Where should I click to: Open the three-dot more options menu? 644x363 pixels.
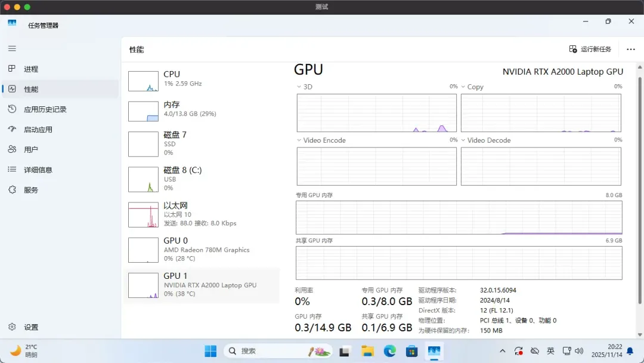[x=630, y=49]
